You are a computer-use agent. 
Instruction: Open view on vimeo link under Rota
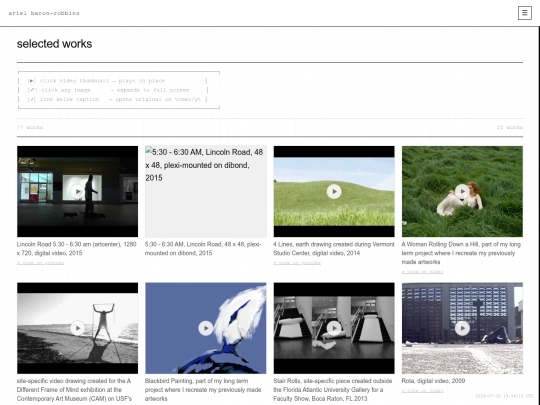click(x=422, y=391)
